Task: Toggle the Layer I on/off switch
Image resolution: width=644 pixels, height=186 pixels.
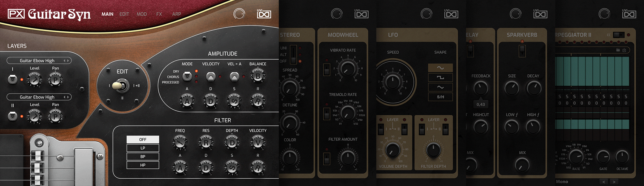Action: click(x=12, y=79)
